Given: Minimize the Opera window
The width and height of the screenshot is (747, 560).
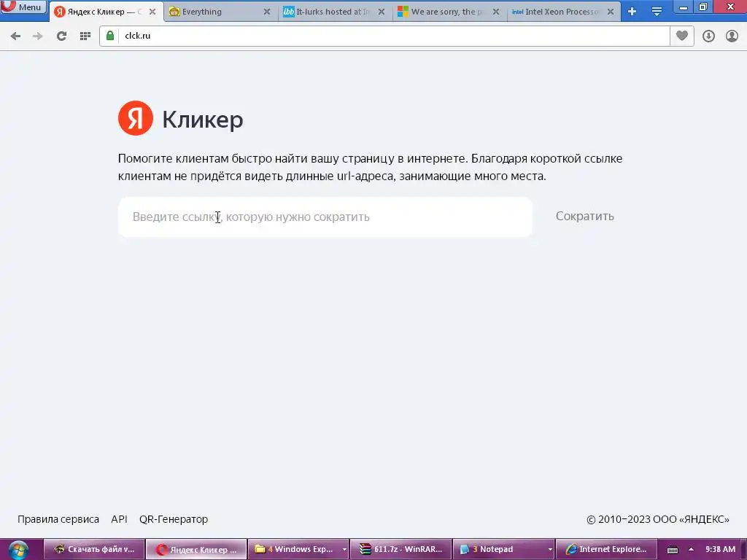Looking at the screenshot, I should [683, 7].
